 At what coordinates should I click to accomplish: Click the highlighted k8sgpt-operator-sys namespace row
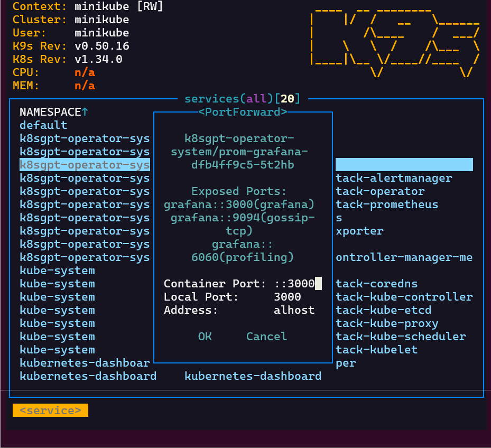tap(85, 165)
